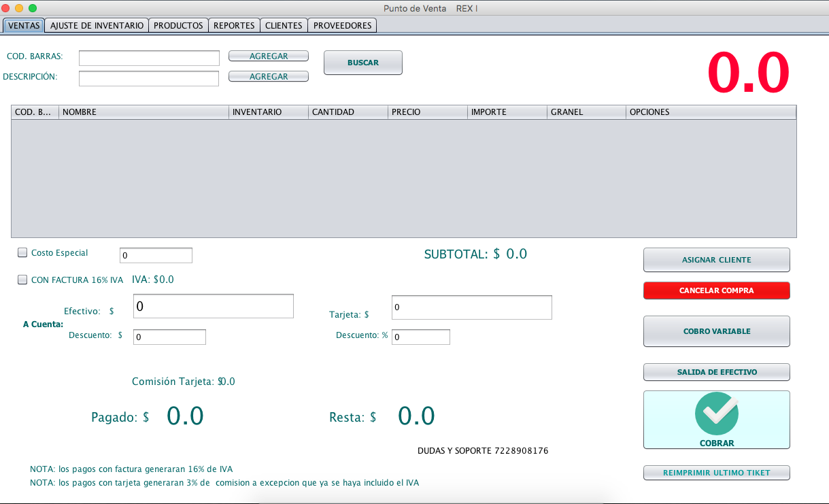Switch to the AJUSTE DE INVENTARIO tab
The image size is (829, 504).
[x=97, y=25]
